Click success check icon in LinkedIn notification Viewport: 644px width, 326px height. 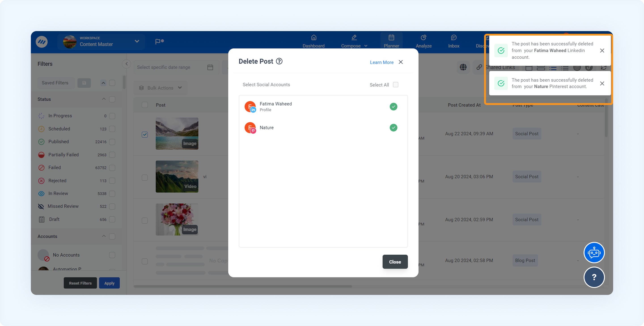tap(501, 51)
